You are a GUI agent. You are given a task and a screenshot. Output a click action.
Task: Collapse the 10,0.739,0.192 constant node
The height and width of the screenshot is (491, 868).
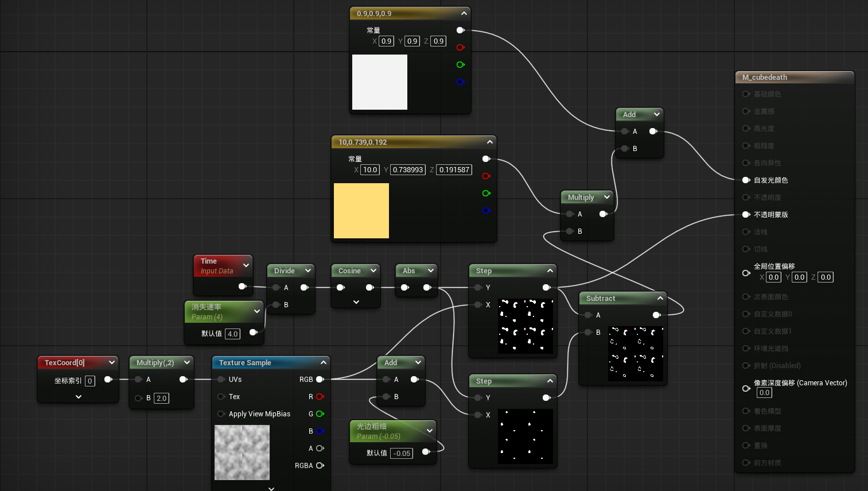tap(489, 142)
